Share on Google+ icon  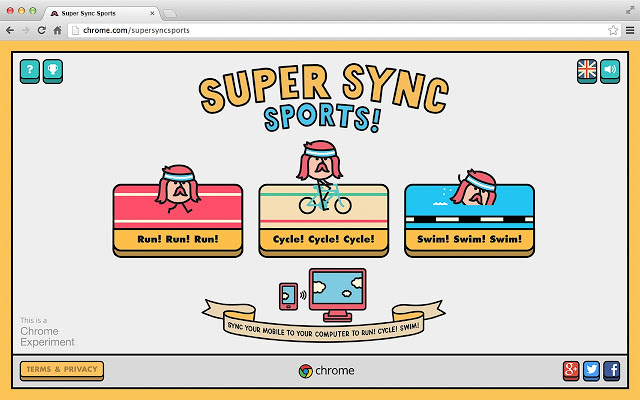pos(571,371)
